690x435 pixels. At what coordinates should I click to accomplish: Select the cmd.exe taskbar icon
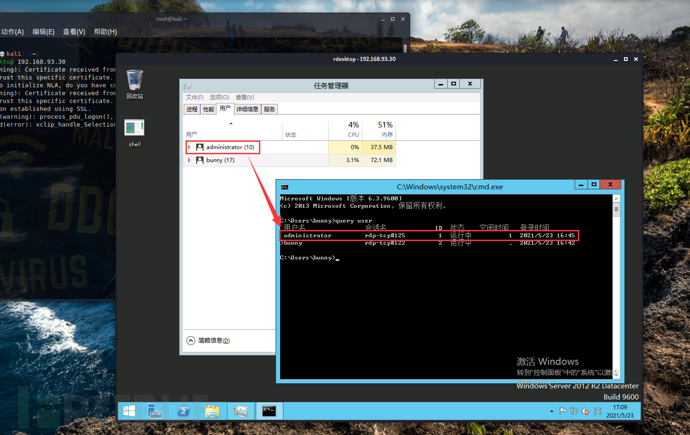(269, 411)
